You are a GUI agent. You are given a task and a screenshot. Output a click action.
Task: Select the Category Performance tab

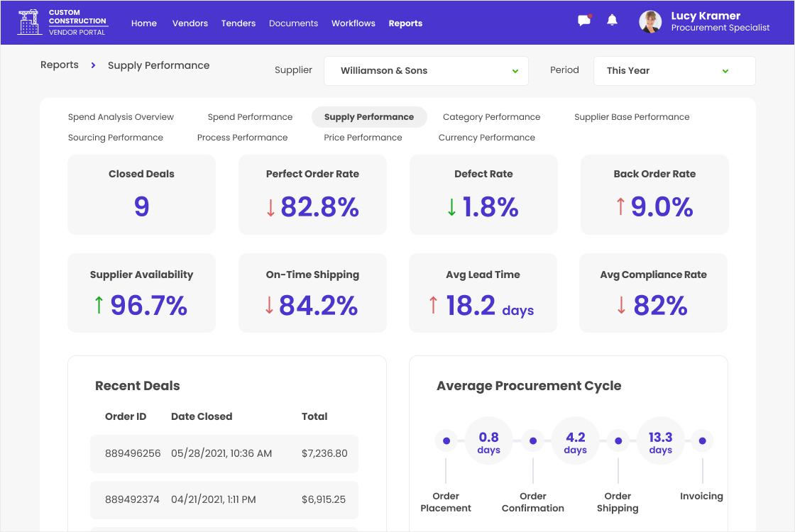pos(491,117)
